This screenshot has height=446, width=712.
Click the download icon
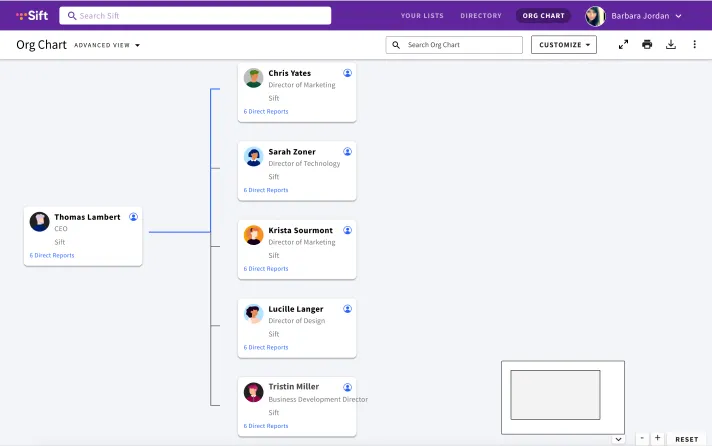(671, 45)
